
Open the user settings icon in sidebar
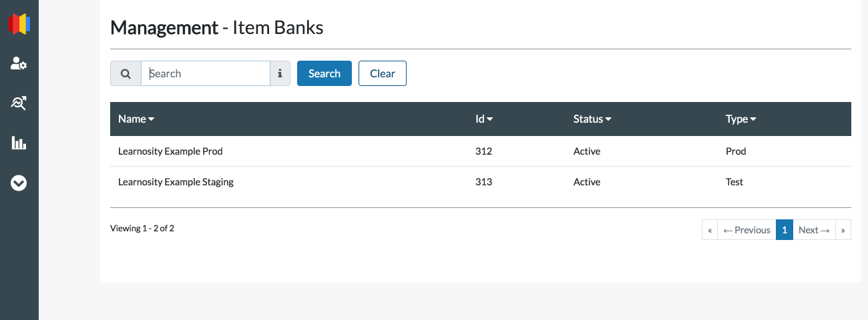pos(19,64)
